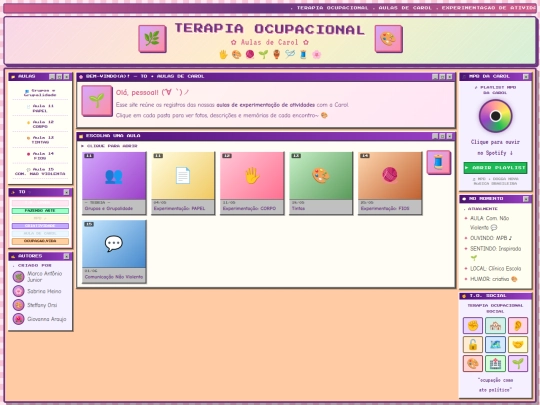The height and width of the screenshot is (405, 540).
Task: Maximize the Bem-vindo(a) window
Action: (x=442, y=76)
